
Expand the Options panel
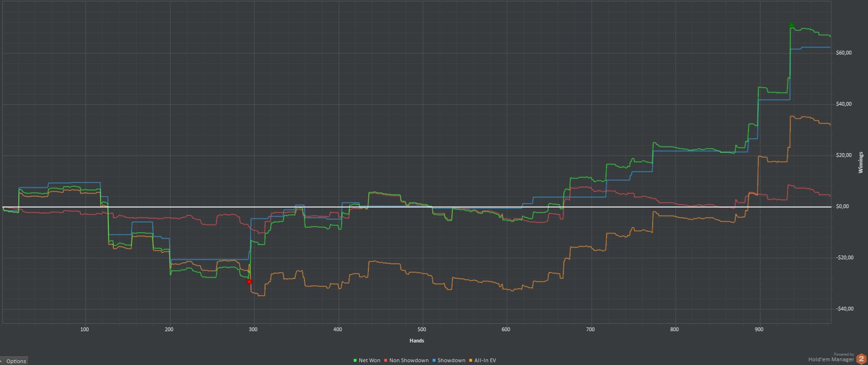pyautogui.click(x=14, y=361)
